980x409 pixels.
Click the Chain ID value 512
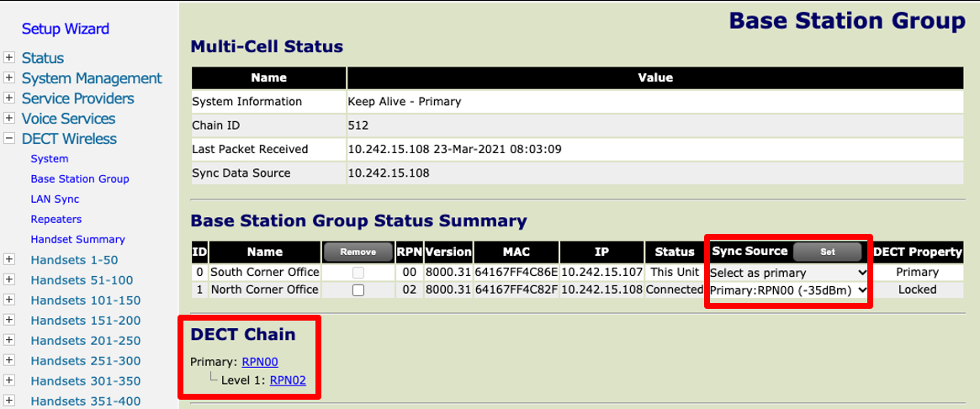(x=358, y=125)
